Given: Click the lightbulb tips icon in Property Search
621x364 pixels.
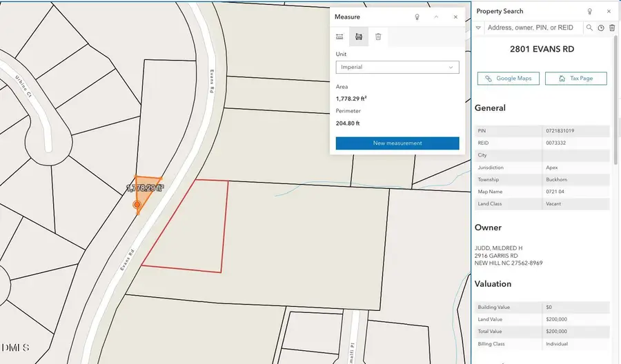Looking at the screenshot, I should (x=589, y=12).
